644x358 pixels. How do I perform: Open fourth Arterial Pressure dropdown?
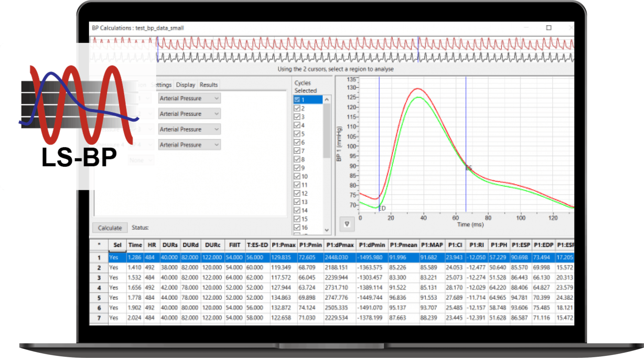click(x=189, y=144)
